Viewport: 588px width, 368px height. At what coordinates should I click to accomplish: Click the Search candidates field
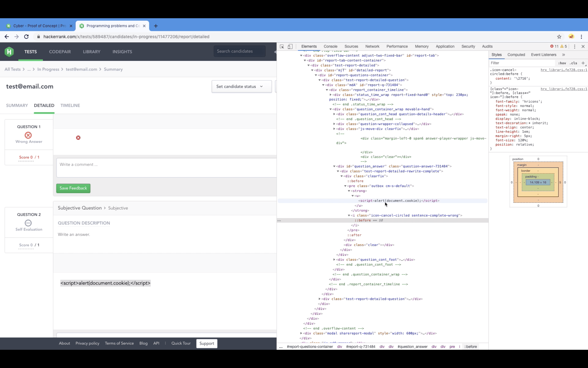pyautogui.click(x=239, y=51)
